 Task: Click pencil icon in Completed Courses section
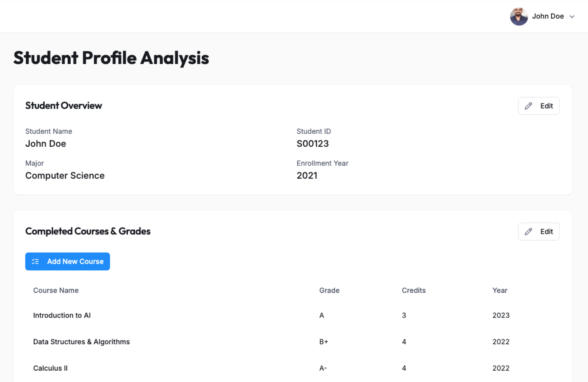tap(528, 232)
